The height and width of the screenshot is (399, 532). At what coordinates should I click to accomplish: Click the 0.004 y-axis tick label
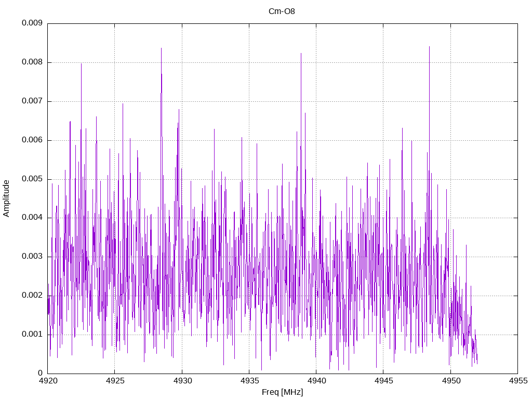tap(32, 218)
